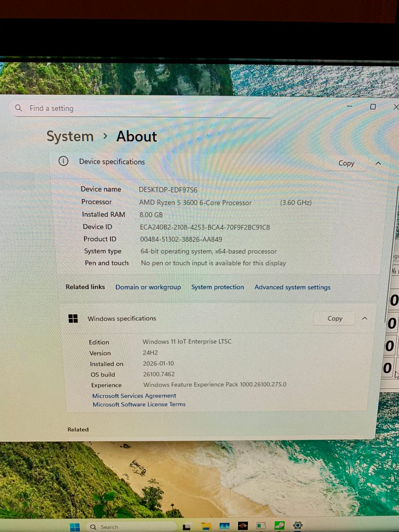
Task: Open the green taskbar app icon
Action: pyautogui.click(x=279, y=526)
